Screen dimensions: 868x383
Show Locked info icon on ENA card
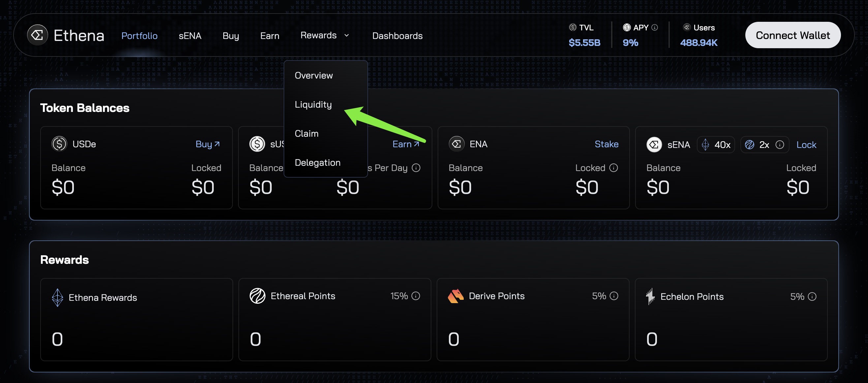[613, 168]
